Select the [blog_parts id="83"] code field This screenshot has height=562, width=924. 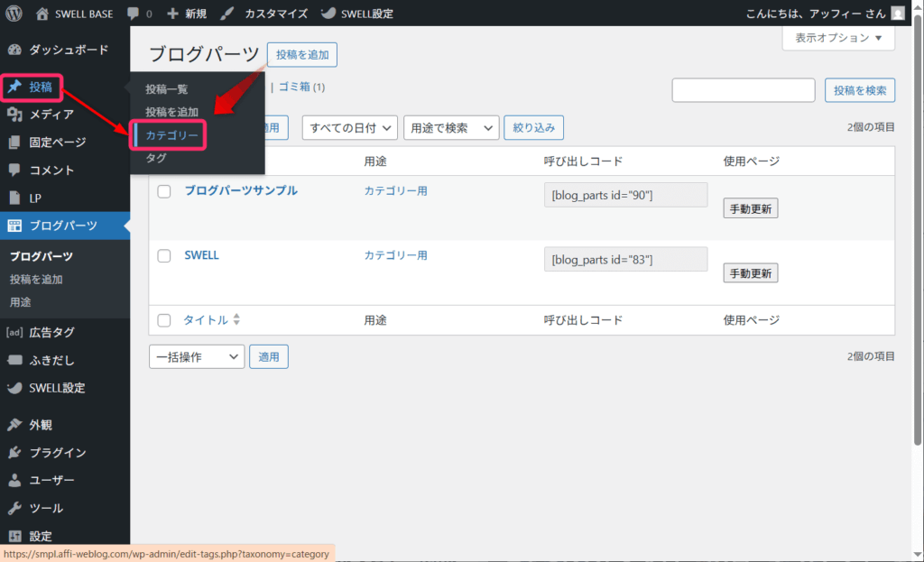(x=626, y=259)
